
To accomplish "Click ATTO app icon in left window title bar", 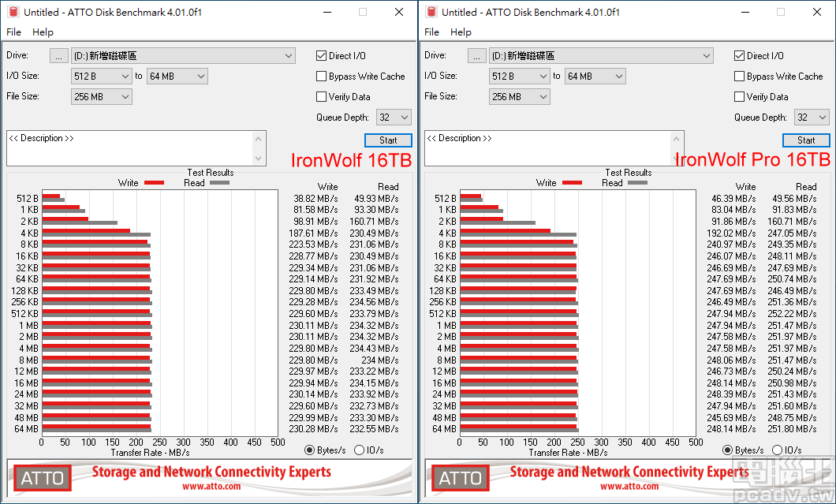I will [13, 12].
